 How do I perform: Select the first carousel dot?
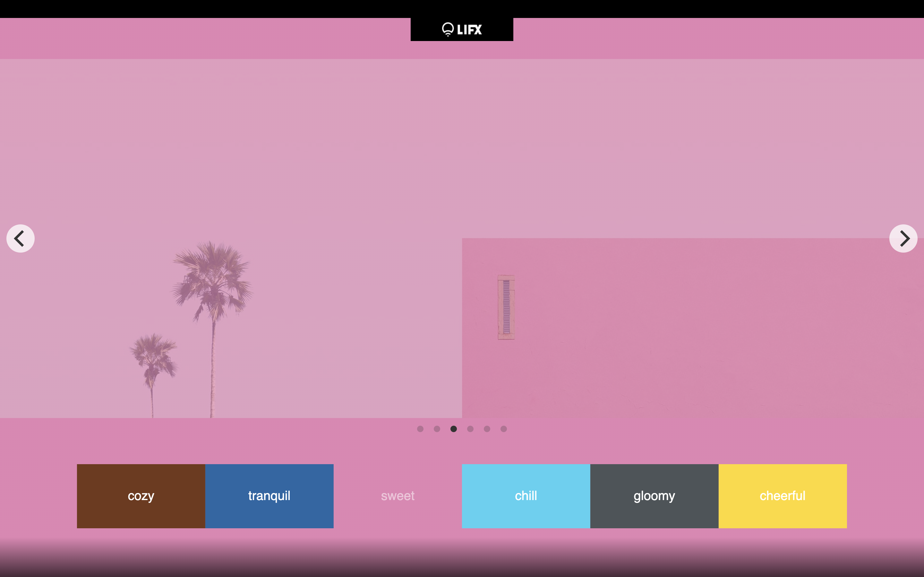pyautogui.click(x=420, y=429)
